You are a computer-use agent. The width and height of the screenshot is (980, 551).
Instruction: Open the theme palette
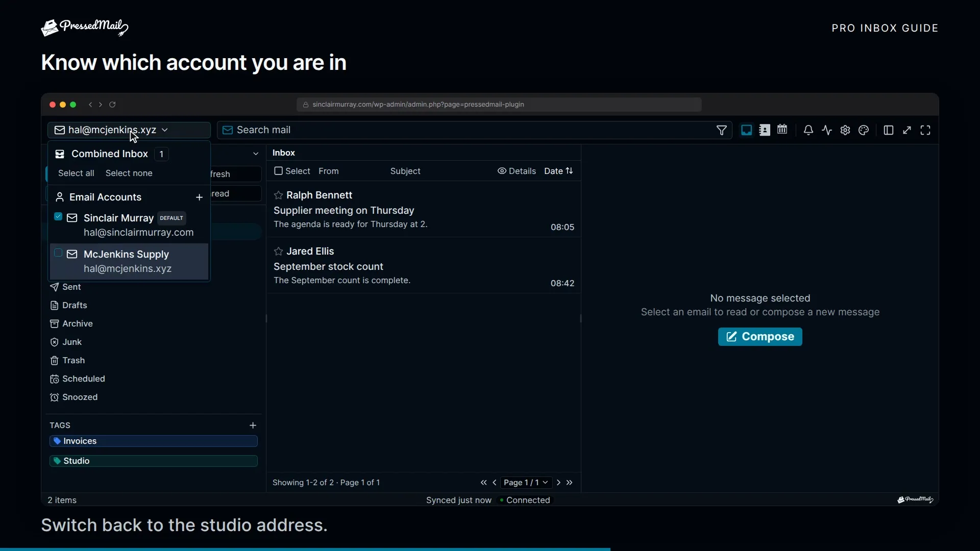(864, 131)
